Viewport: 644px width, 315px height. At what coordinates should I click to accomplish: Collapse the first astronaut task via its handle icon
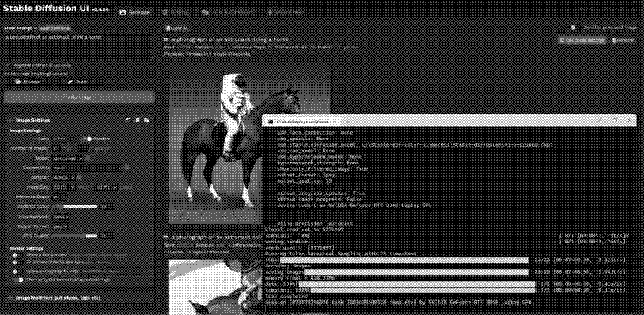(167, 39)
